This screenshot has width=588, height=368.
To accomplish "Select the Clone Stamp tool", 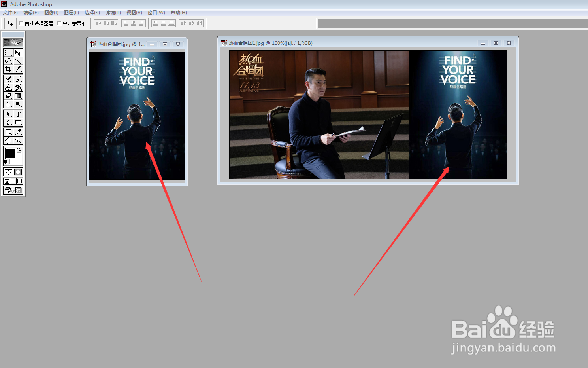I will pos(8,87).
